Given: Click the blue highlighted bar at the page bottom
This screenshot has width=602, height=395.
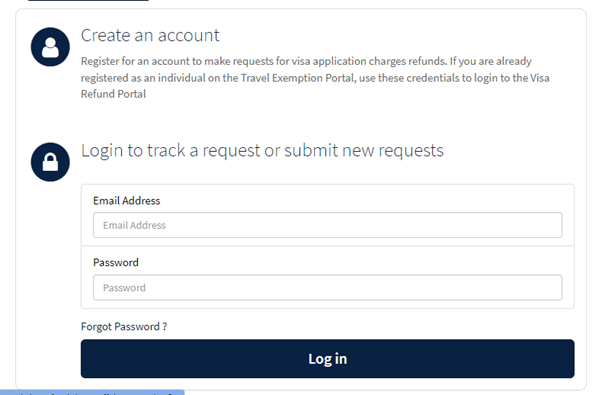Looking at the screenshot, I should tap(92, 392).
